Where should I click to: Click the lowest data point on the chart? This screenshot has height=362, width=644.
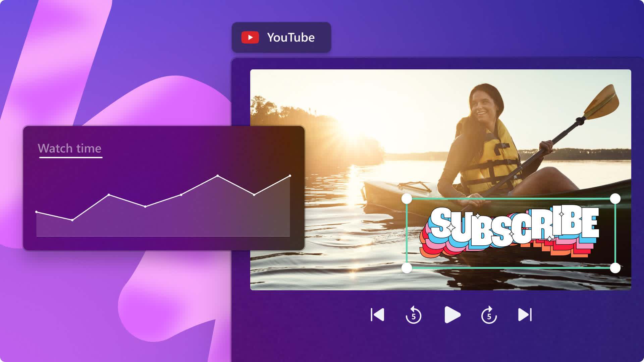click(72, 220)
